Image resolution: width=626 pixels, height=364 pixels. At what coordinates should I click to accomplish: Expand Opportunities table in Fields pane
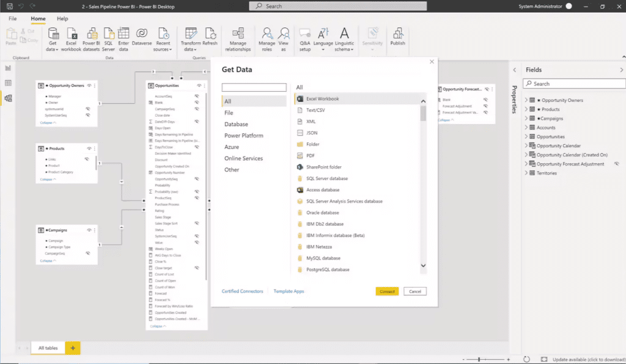tap(526, 136)
